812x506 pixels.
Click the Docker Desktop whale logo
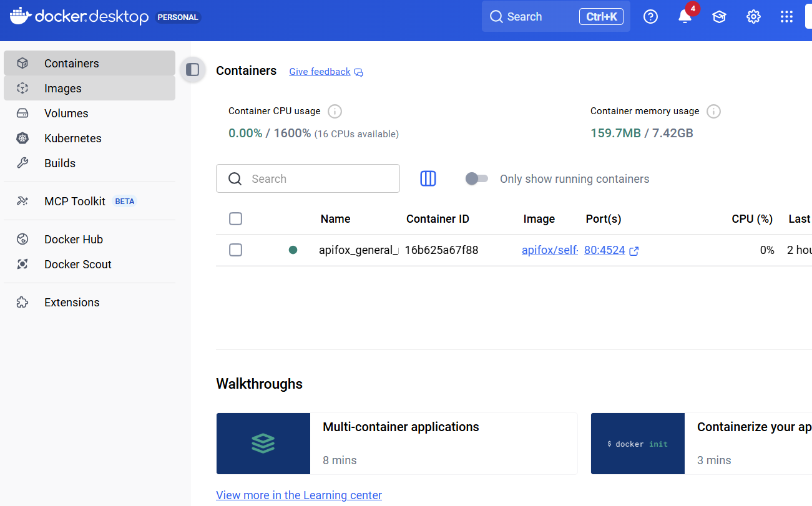click(x=19, y=16)
